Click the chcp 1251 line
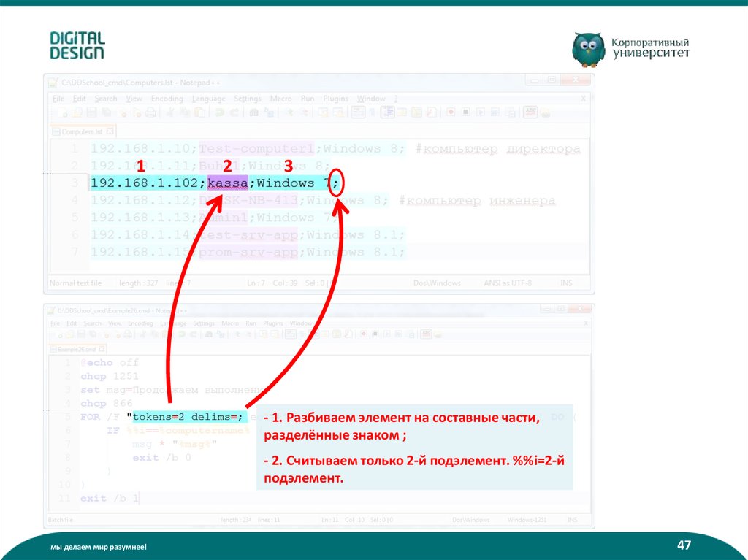Screen dimensions: 748x560 pos(110,376)
